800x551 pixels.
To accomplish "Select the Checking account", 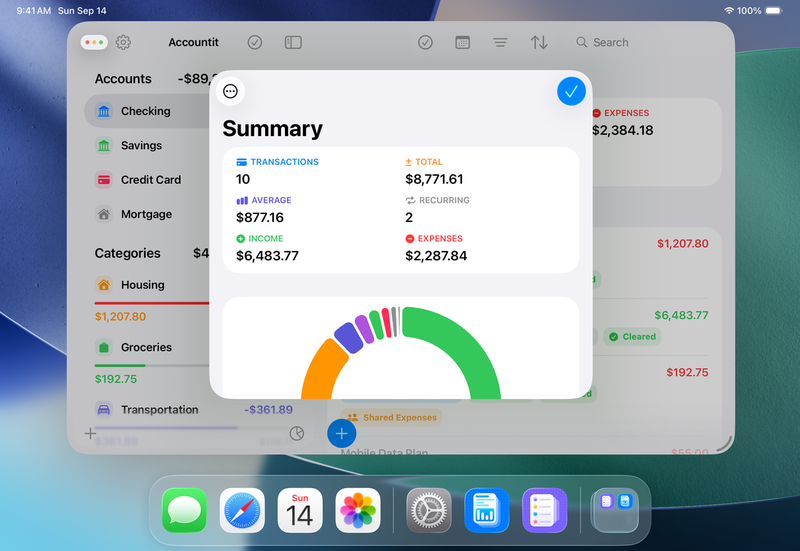I will (x=145, y=111).
